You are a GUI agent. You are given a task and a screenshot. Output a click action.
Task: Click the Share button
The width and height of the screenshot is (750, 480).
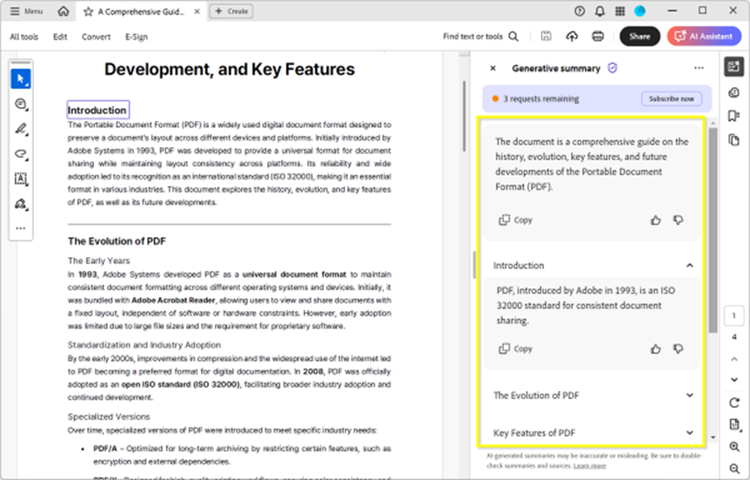click(640, 36)
